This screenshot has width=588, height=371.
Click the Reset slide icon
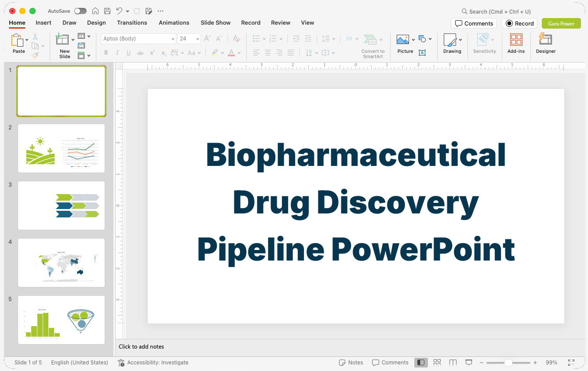[x=81, y=45]
